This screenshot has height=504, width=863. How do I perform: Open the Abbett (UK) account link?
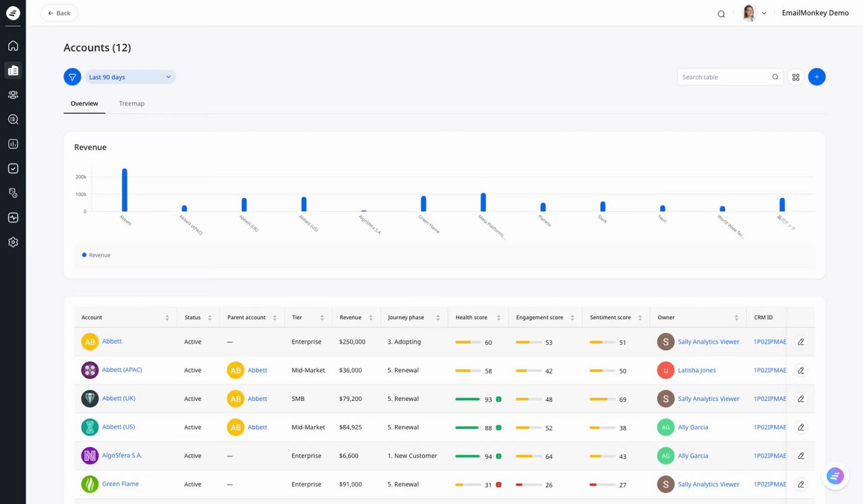[x=119, y=398]
